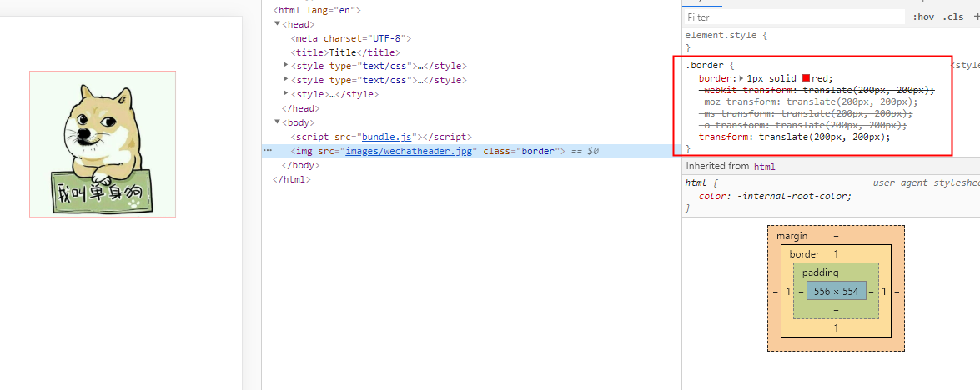Expand the first style type="text/css" node

click(285, 65)
